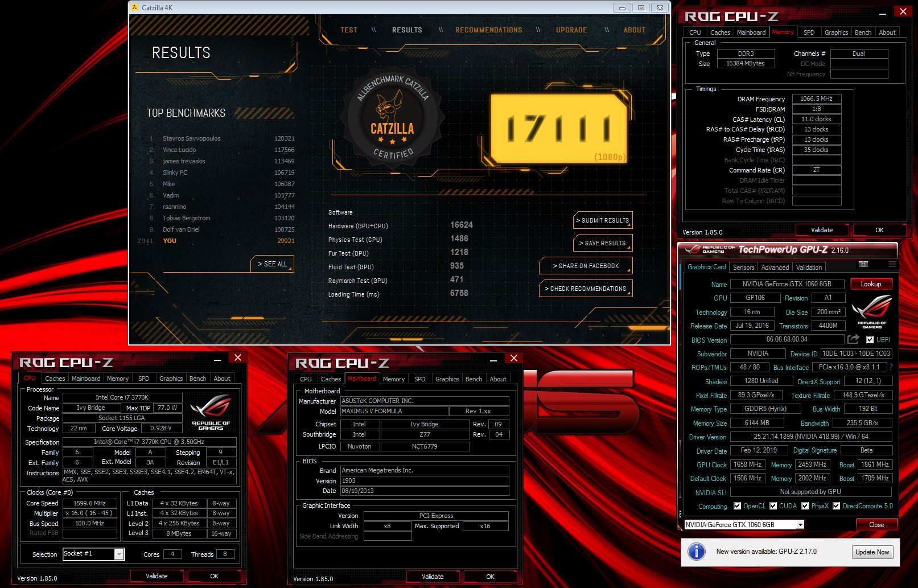Click the blue info icon in the update notice
The height and width of the screenshot is (588, 918).
(x=696, y=552)
